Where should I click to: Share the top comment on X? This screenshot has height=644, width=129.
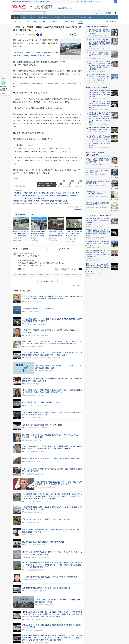81,269
